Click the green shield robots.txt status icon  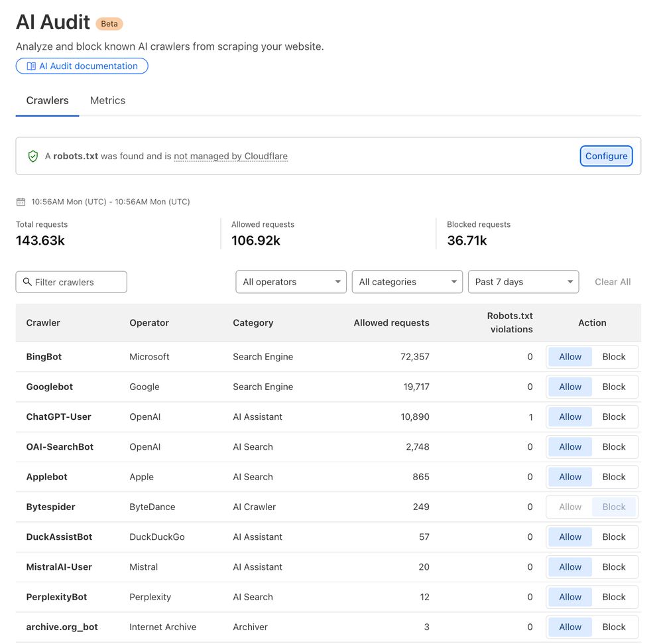coord(33,157)
